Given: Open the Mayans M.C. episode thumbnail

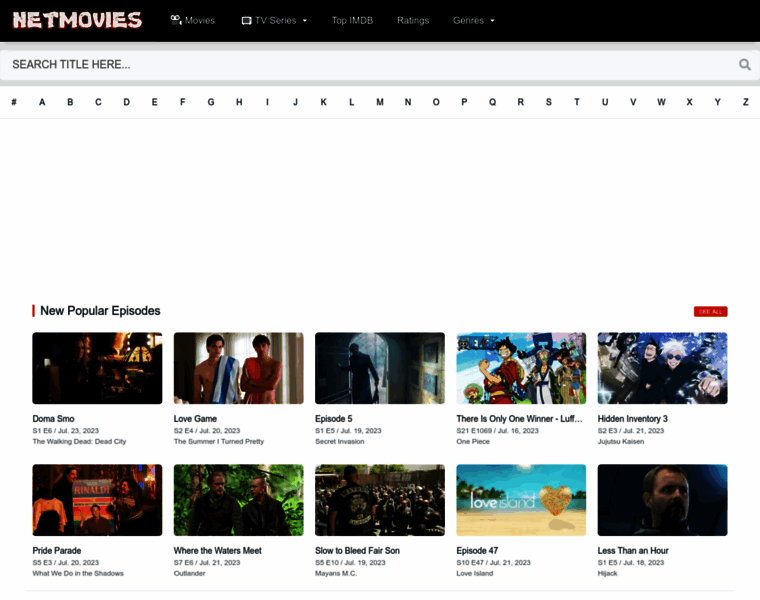Looking at the screenshot, I should pyautogui.click(x=380, y=500).
